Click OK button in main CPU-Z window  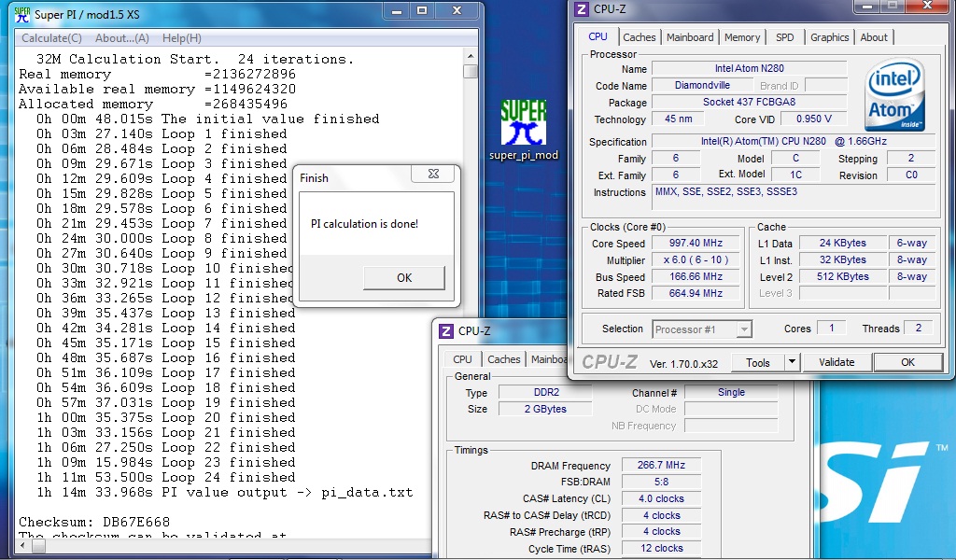click(907, 362)
